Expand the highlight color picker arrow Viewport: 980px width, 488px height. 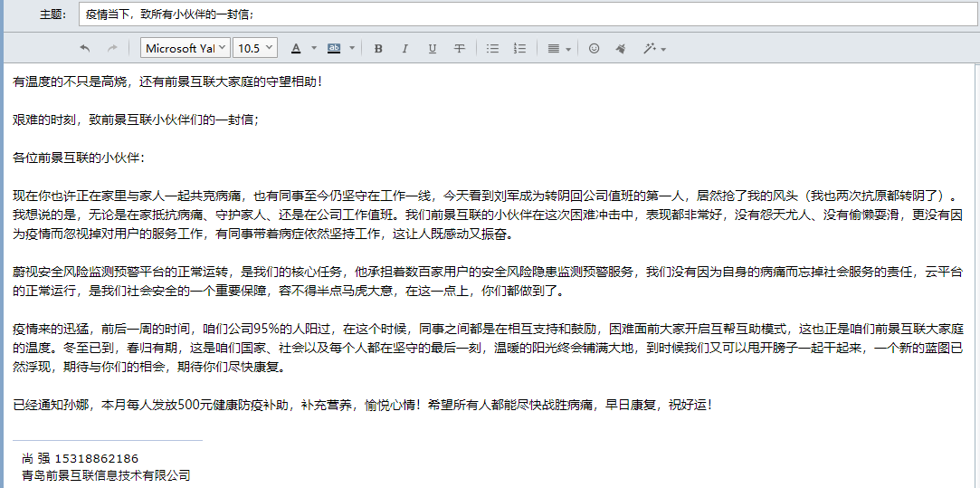[352, 48]
